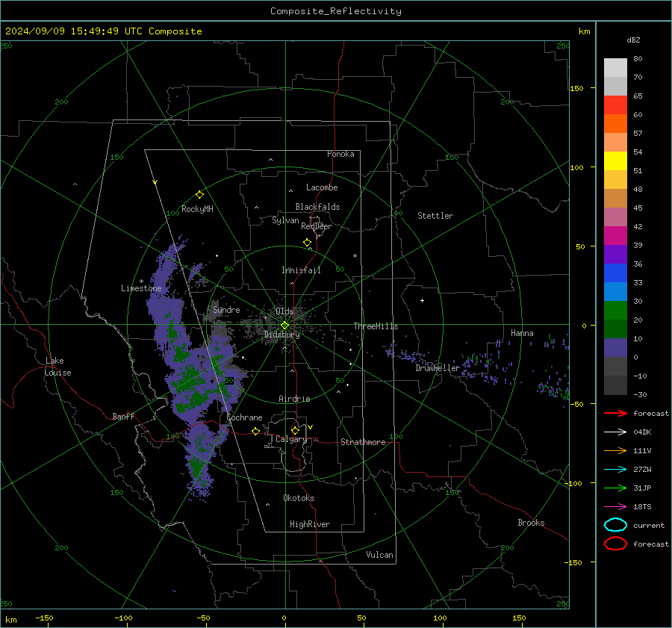Click the Calgary city label

coord(291,439)
